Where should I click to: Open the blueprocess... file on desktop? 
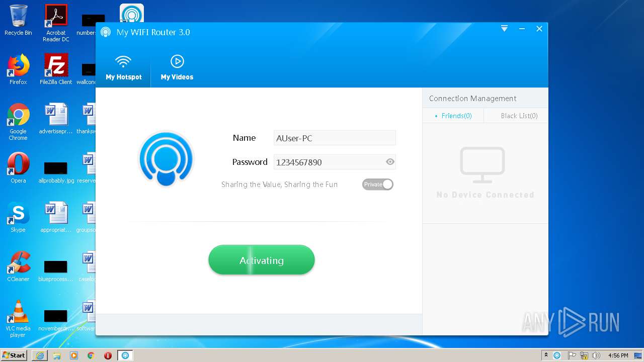click(56, 270)
